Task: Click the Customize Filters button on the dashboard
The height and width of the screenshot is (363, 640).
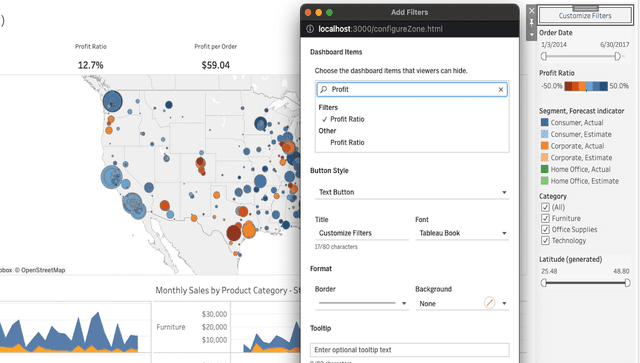Action: pos(585,16)
